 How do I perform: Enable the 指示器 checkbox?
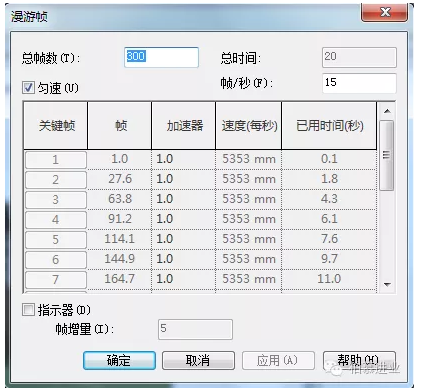(x=28, y=310)
